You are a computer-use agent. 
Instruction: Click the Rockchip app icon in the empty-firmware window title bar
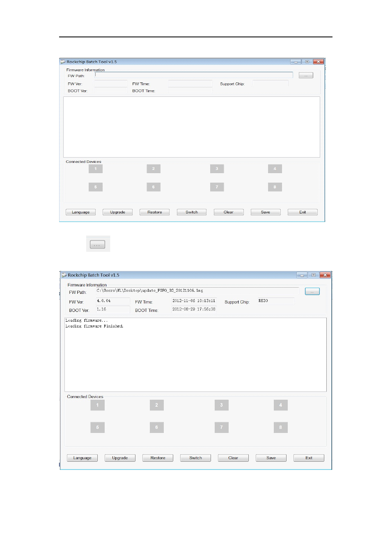(63, 62)
